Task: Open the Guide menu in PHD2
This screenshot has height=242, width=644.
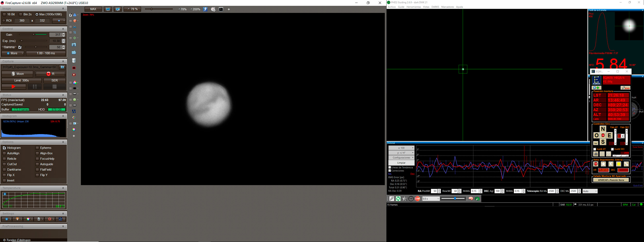Action: tap(401, 7)
